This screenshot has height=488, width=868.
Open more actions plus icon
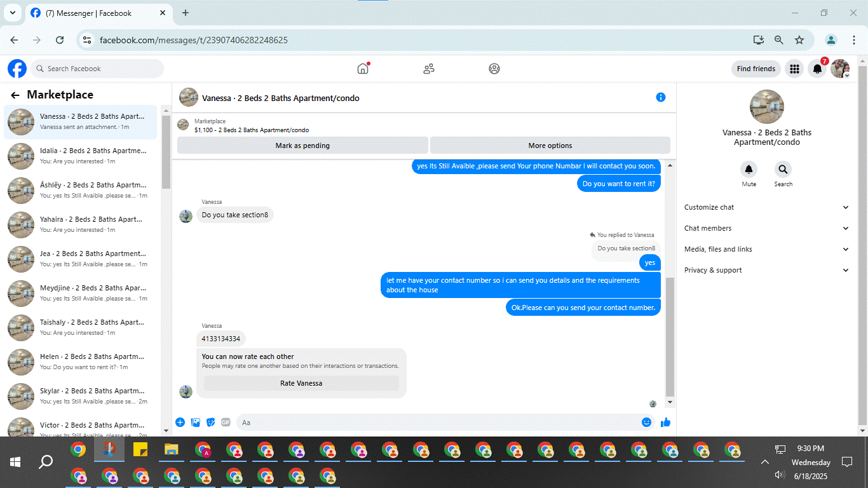180,422
